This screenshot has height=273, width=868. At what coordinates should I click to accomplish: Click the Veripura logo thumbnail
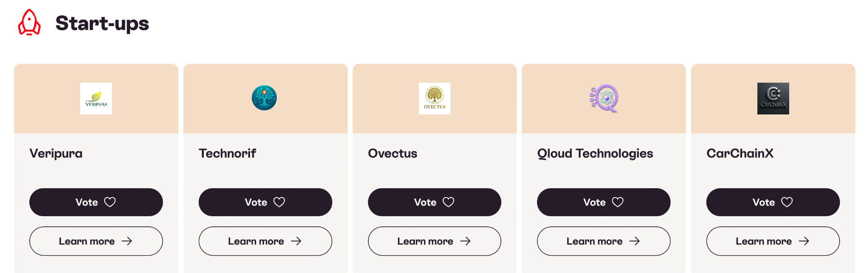96,98
